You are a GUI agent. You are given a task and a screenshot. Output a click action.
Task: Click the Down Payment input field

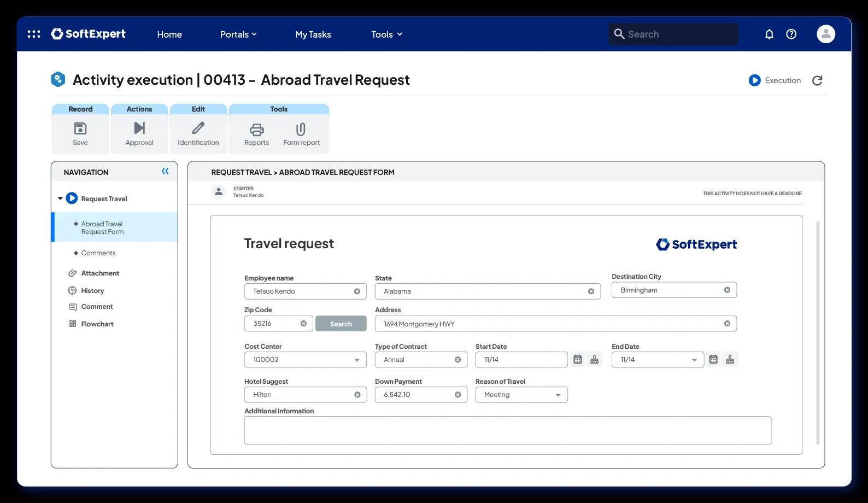(x=421, y=395)
